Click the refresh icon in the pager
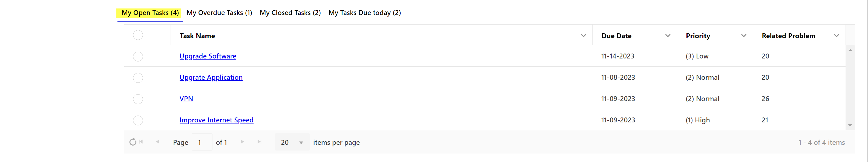The image size is (868, 162). pos(133,142)
